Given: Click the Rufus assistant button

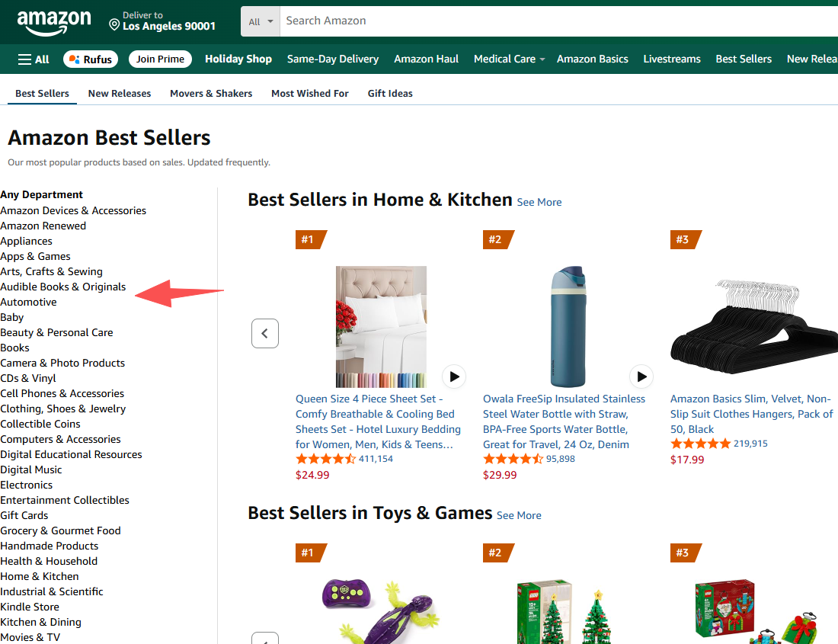Looking at the screenshot, I should [x=91, y=59].
